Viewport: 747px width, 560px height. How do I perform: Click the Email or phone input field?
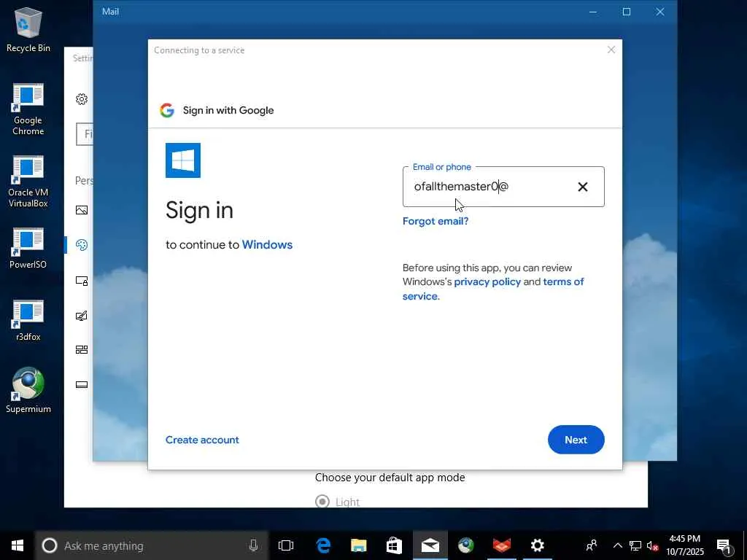click(x=503, y=187)
